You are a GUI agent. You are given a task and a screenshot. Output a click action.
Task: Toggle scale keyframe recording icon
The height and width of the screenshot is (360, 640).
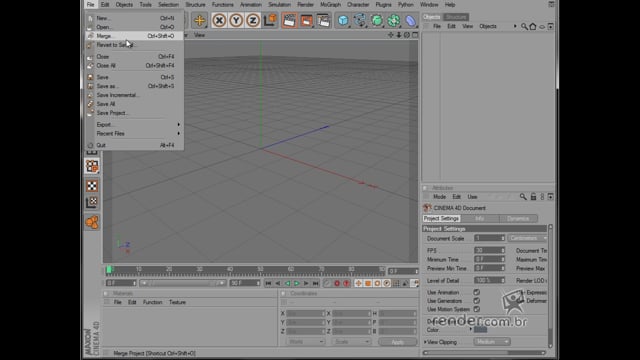(x=368, y=283)
